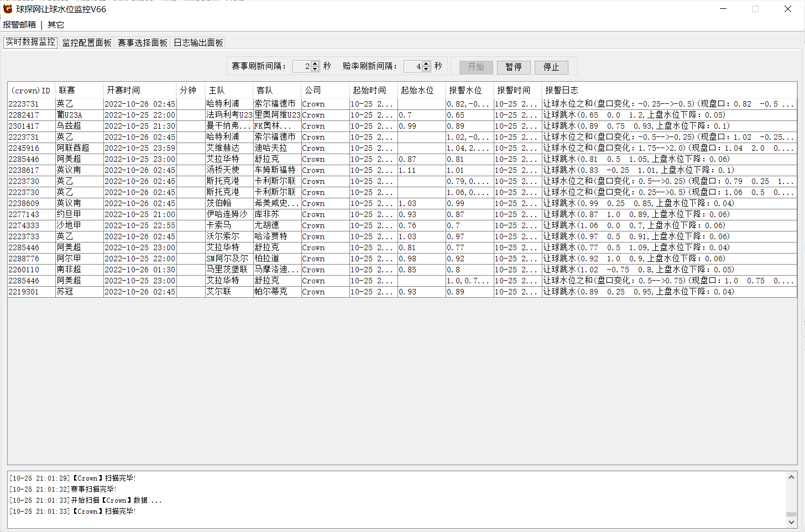Click the 赛事刷新间隔 value field
This screenshot has height=532, width=805.
(x=302, y=66)
